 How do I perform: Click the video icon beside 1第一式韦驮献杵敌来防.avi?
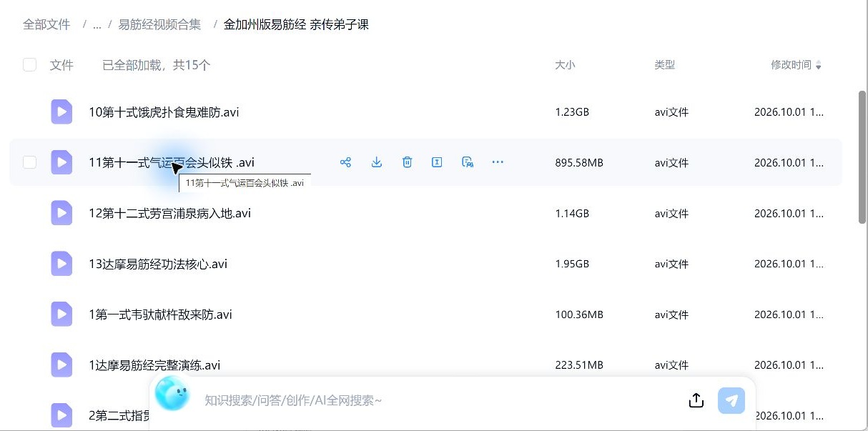pyautogui.click(x=61, y=314)
